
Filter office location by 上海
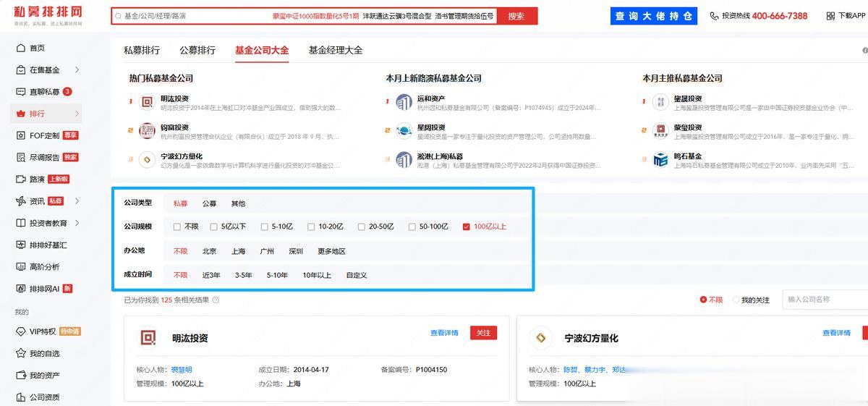[238, 252]
